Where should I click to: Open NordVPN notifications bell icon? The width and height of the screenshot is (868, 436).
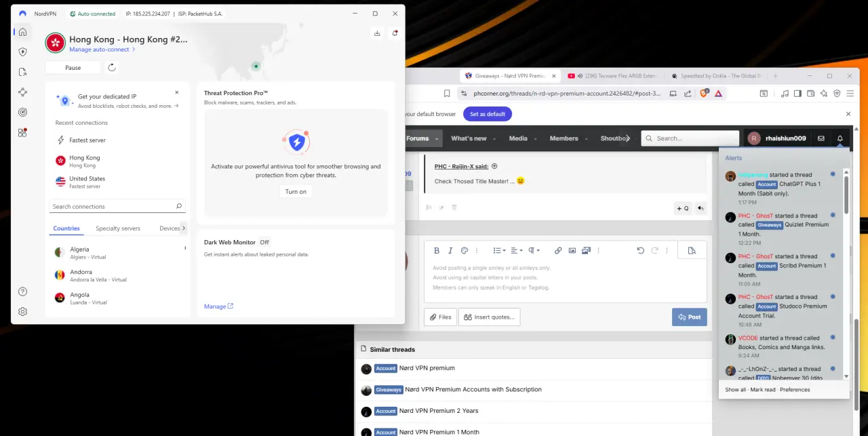pos(395,33)
